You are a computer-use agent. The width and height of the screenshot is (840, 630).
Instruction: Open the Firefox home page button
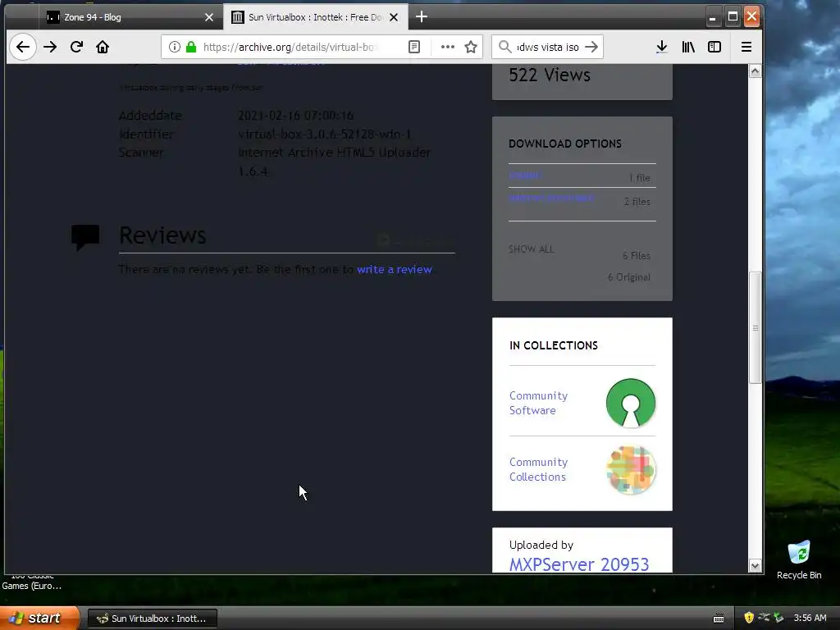pyautogui.click(x=103, y=47)
